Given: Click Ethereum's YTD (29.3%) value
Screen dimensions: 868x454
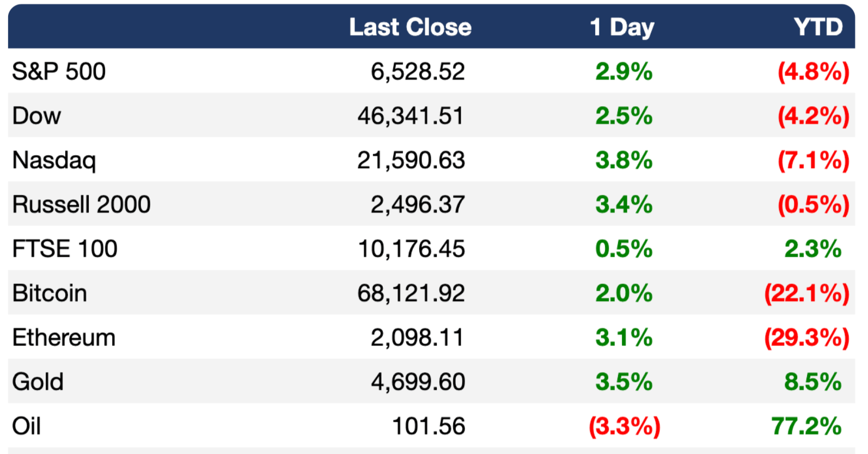Looking at the screenshot, I should 806,338.
